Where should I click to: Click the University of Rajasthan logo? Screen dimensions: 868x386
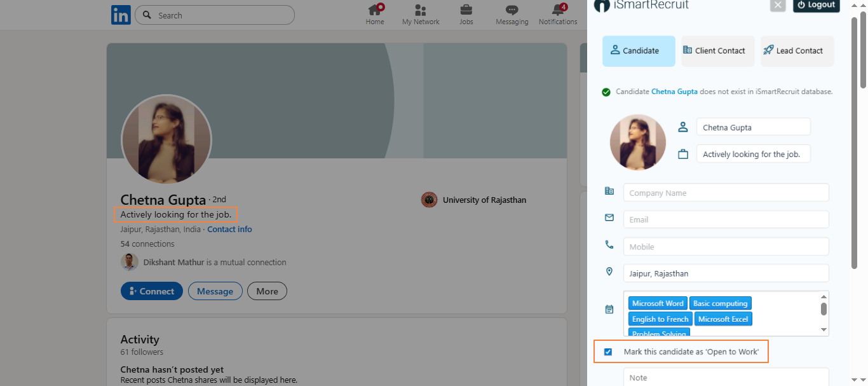click(x=429, y=200)
